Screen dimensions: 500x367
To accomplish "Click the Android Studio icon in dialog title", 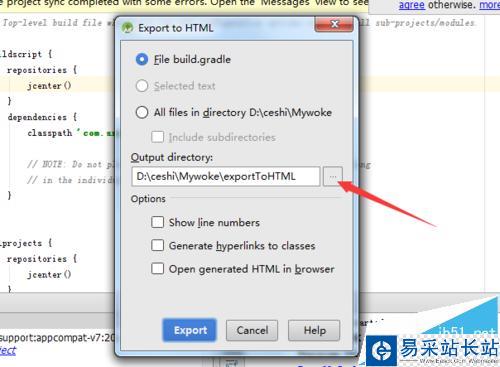I will (128, 28).
